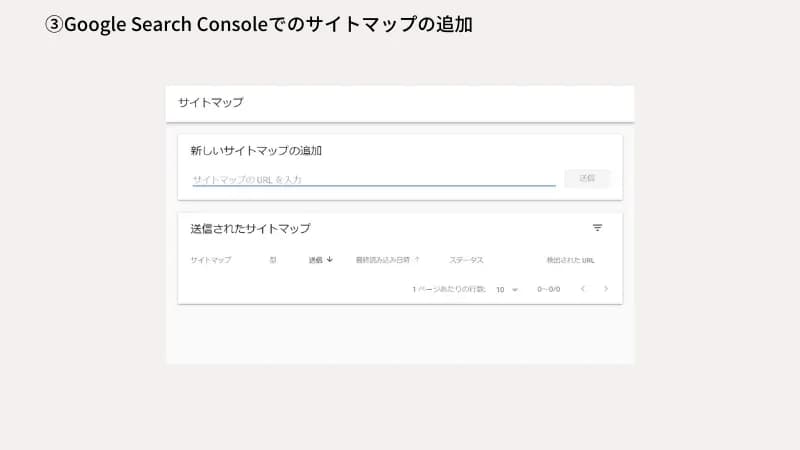Click the 送信 column sort down arrow
The image size is (800, 450).
330,260
